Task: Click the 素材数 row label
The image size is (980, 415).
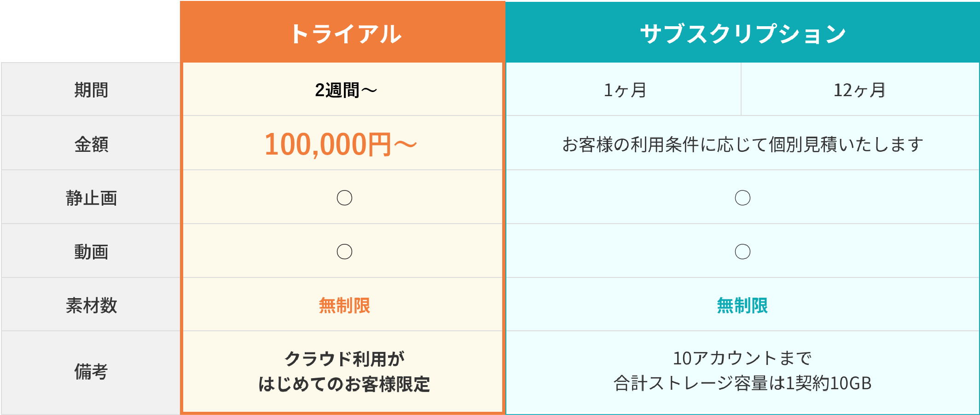Action: click(91, 305)
